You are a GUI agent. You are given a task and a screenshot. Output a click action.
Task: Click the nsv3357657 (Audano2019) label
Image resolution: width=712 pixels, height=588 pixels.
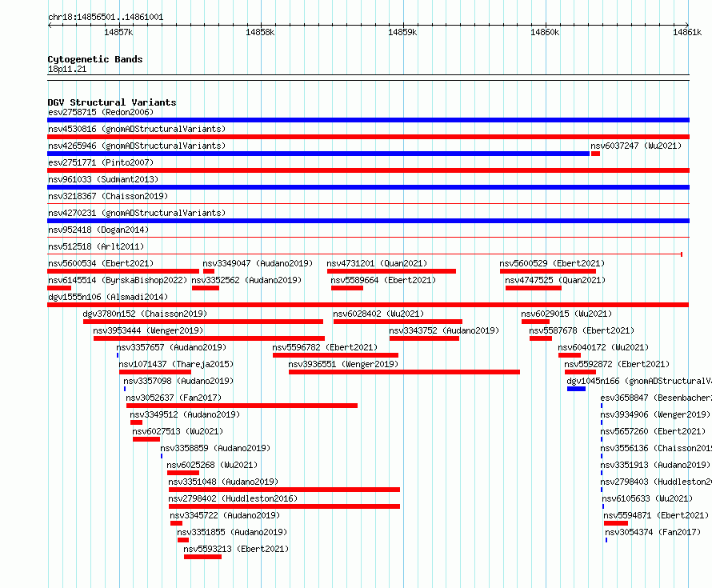click(171, 347)
